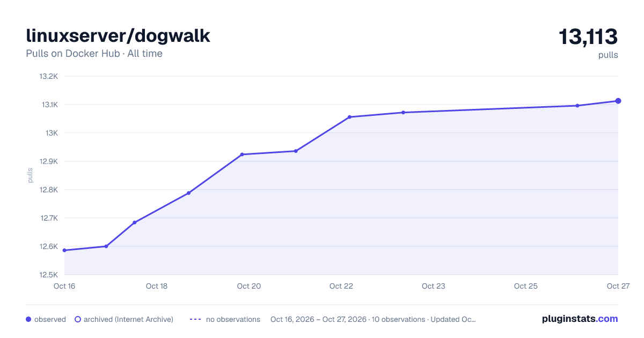Click the Oct 25 x-axis label
Image resolution: width=644 pixels, height=338 pixels.
(x=526, y=286)
